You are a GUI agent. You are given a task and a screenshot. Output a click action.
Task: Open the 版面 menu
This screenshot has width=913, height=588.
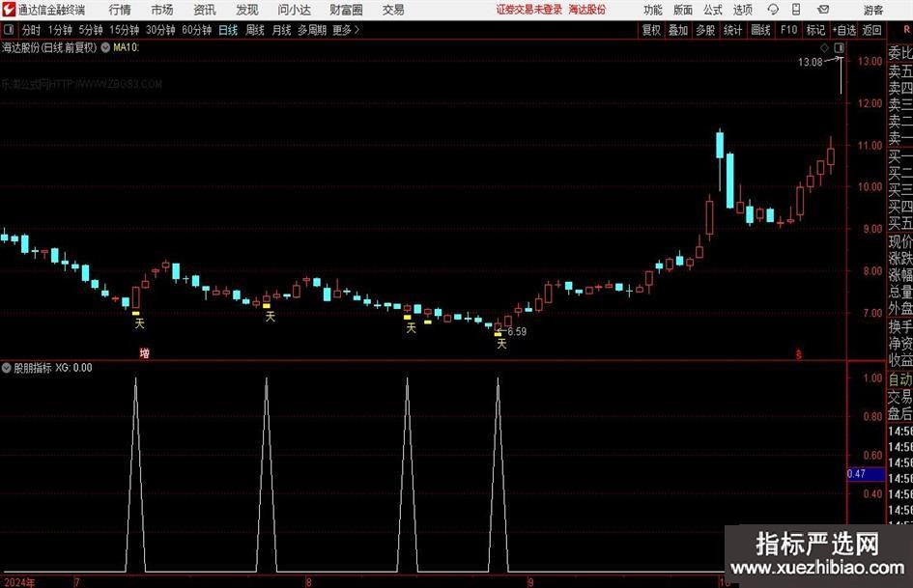[x=683, y=10]
